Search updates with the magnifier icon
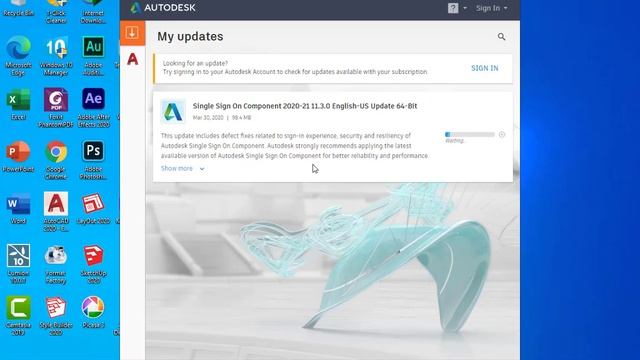 pyautogui.click(x=501, y=37)
